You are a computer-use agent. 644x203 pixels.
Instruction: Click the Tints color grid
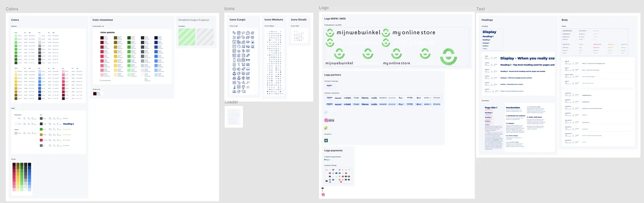point(22,177)
